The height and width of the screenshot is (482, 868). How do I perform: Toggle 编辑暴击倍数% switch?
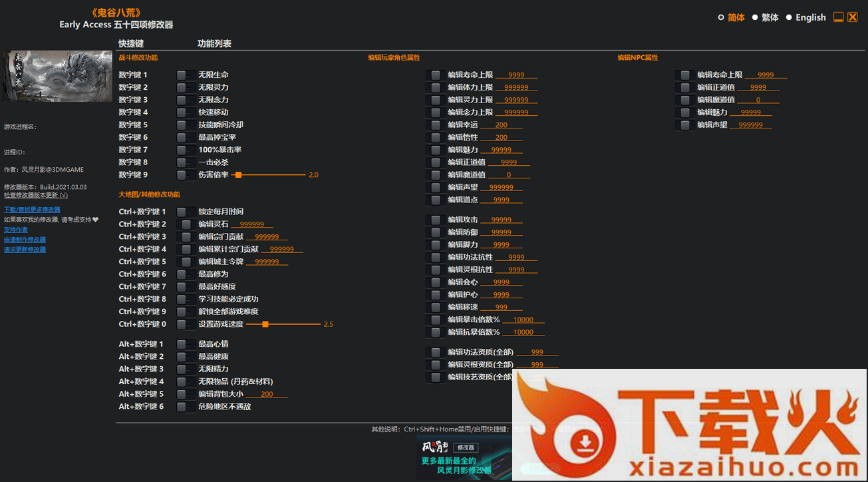436,320
